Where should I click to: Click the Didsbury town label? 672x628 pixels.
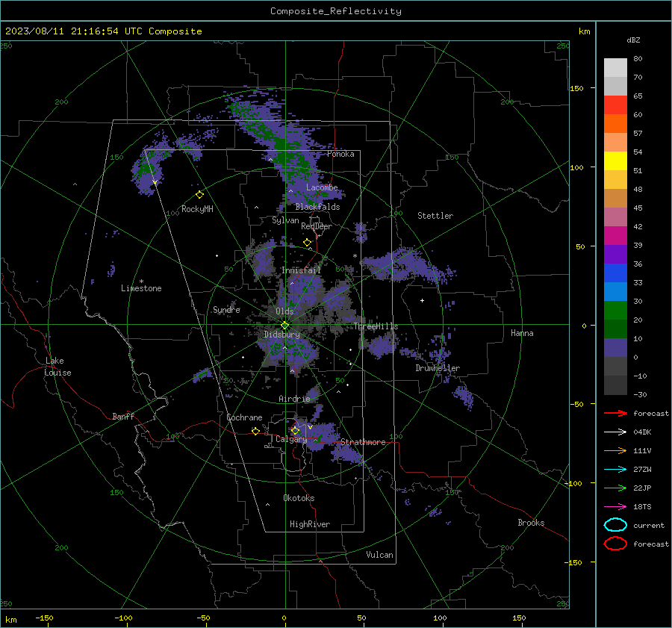pos(281,335)
